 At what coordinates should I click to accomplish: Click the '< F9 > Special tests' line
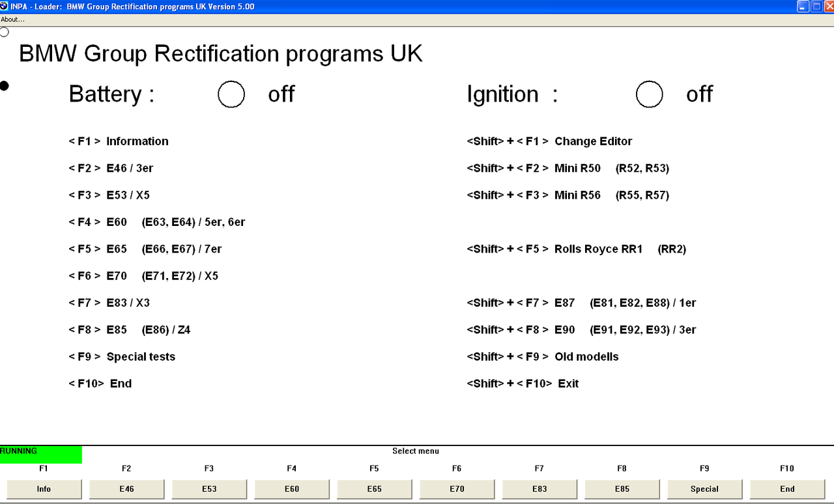[x=122, y=357]
